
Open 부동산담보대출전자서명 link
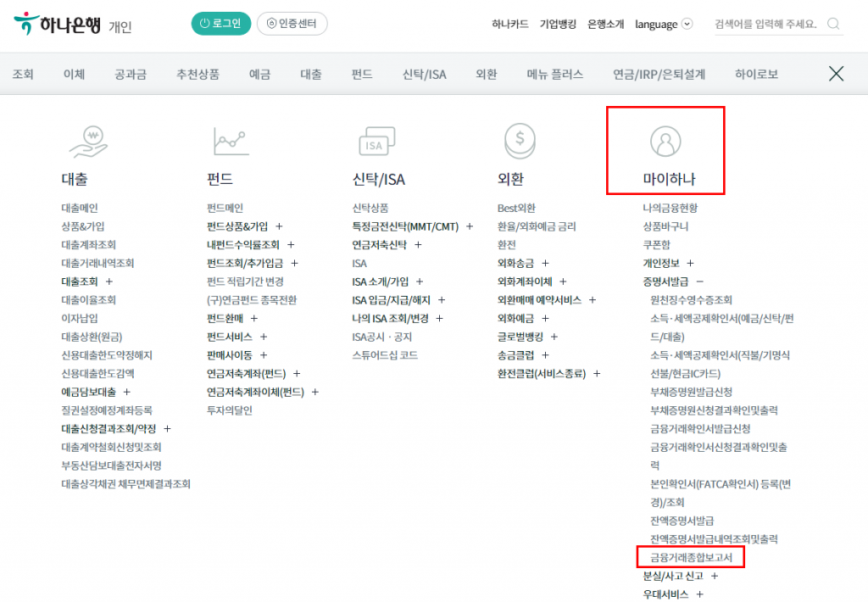(x=111, y=465)
